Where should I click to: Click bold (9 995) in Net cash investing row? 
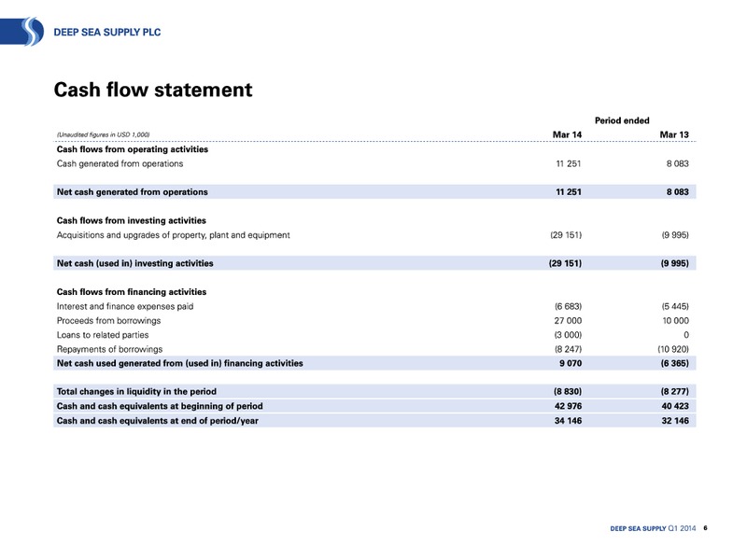pos(674,263)
